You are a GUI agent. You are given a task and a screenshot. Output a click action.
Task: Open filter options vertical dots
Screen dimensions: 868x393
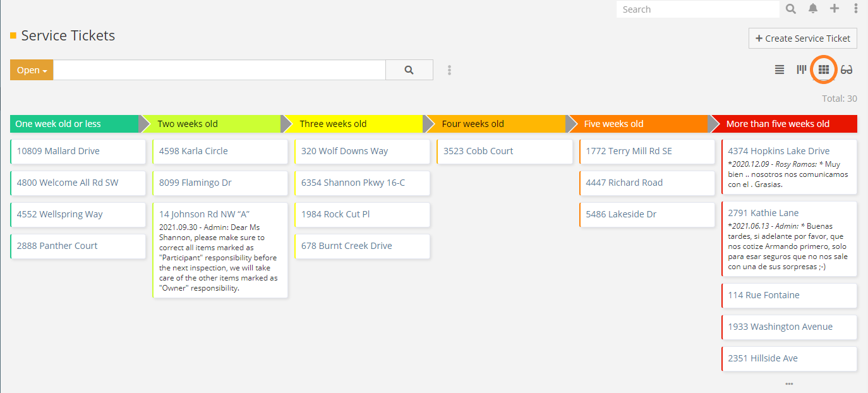coord(449,70)
